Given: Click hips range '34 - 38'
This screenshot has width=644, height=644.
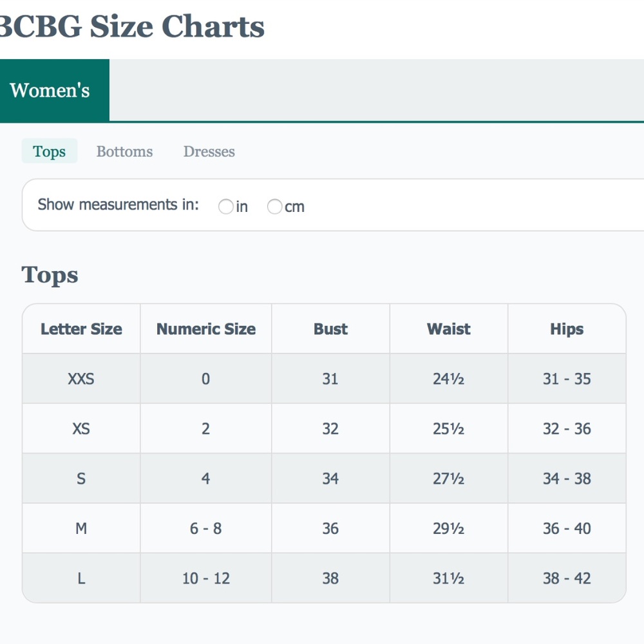Looking at the screenshot, I should click(567, 478).
